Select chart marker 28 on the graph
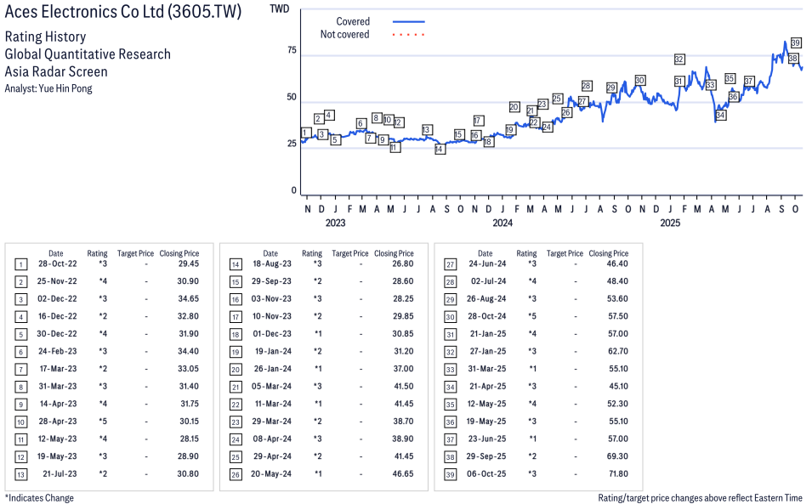This screenshot has height=504, width=812. [587, 86]
